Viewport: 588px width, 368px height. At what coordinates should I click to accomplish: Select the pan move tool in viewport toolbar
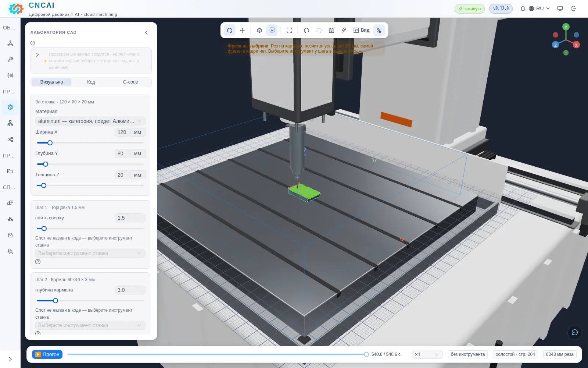pyautogui.click(x=242, y=30)
